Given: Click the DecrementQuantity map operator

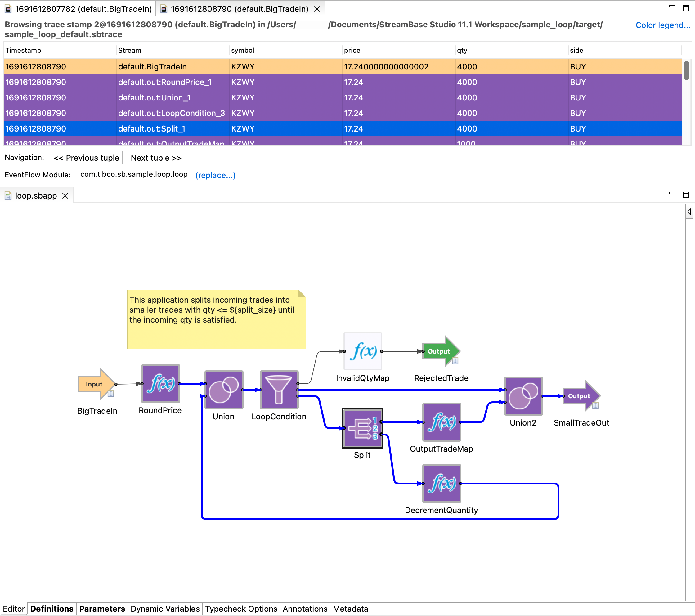Looking at the screenshot, I should click(x=441, y=483).
